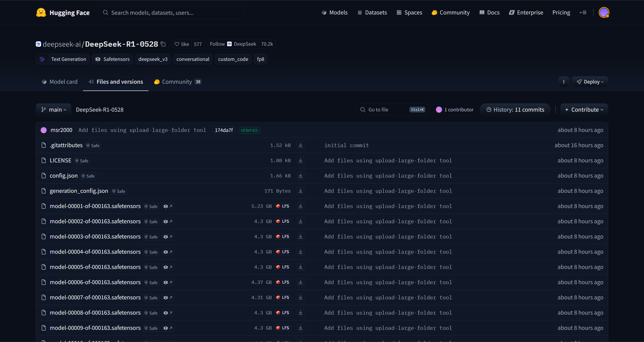Expand the Contribute menu
644x342 pixels.
[584, 110]
